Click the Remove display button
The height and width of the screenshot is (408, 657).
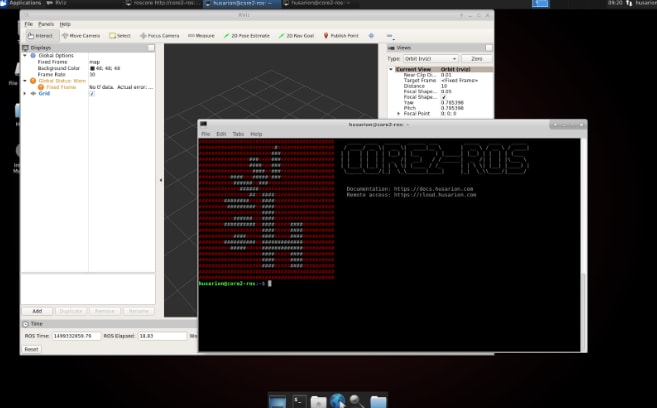click(x=105, y=311)
